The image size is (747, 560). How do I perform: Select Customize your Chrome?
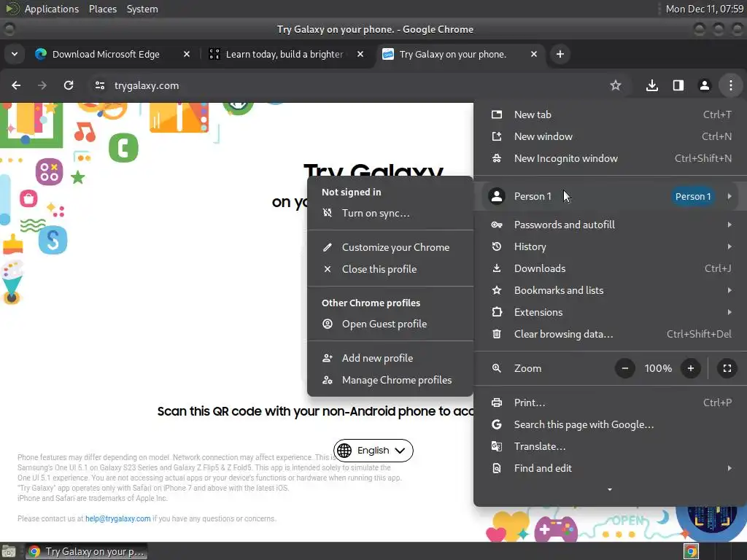point(390,248)
